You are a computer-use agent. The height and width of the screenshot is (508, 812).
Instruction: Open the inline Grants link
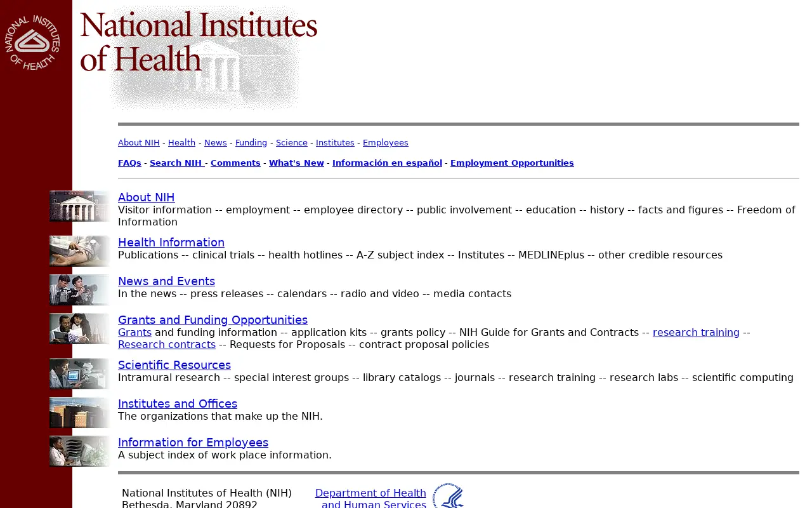tap(134, 333)
